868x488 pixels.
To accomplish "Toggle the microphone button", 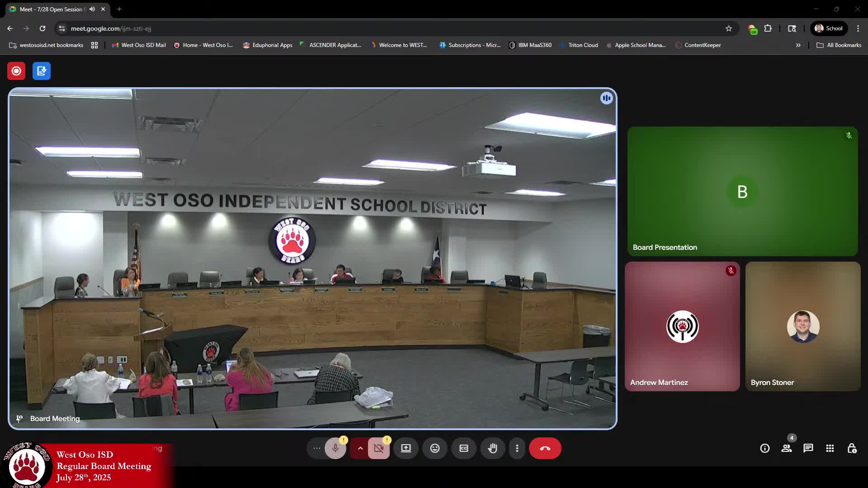I will tap(335, 448).
